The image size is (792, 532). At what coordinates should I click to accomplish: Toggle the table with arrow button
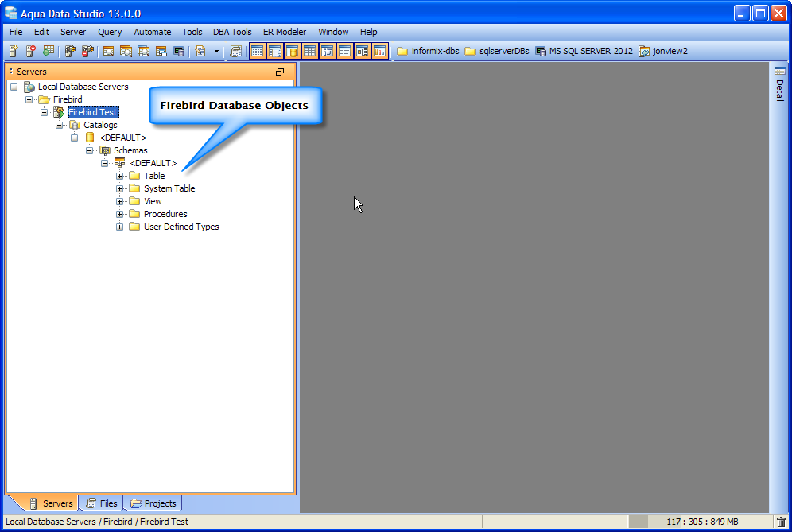[328, 51]
